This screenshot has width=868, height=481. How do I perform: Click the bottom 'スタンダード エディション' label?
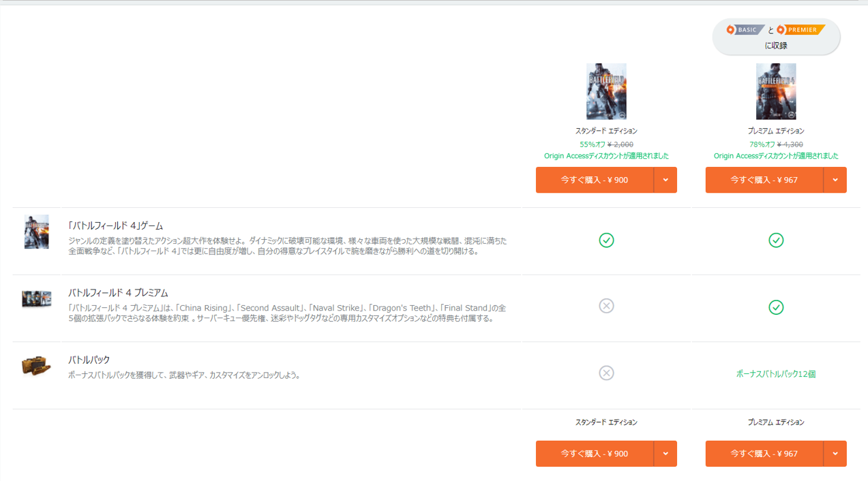click(606, 422)
